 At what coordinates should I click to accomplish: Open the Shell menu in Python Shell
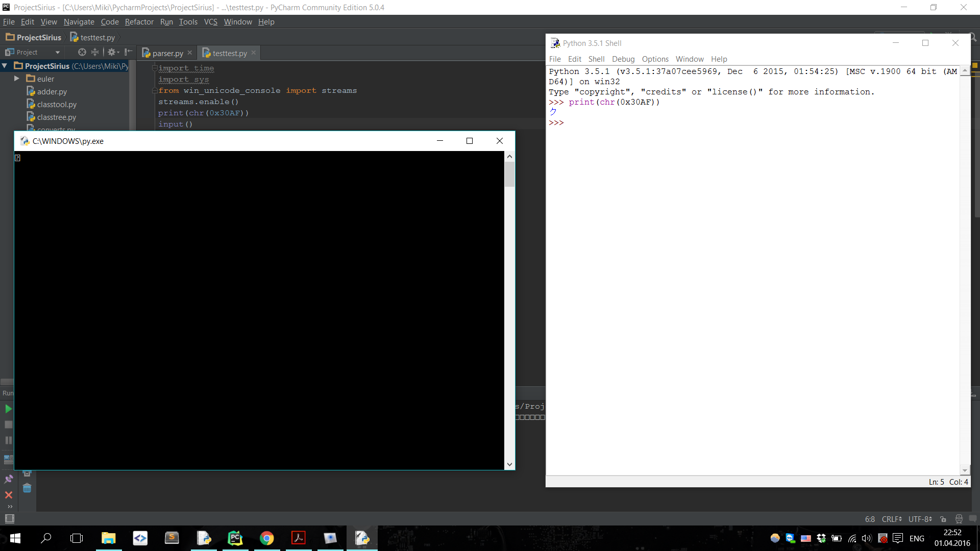[596, 59]
